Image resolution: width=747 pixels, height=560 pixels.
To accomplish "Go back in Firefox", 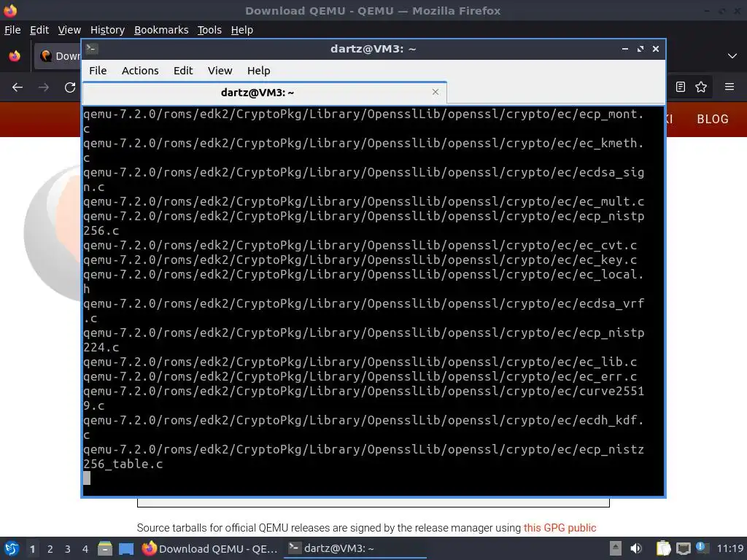I will point(18,87).
